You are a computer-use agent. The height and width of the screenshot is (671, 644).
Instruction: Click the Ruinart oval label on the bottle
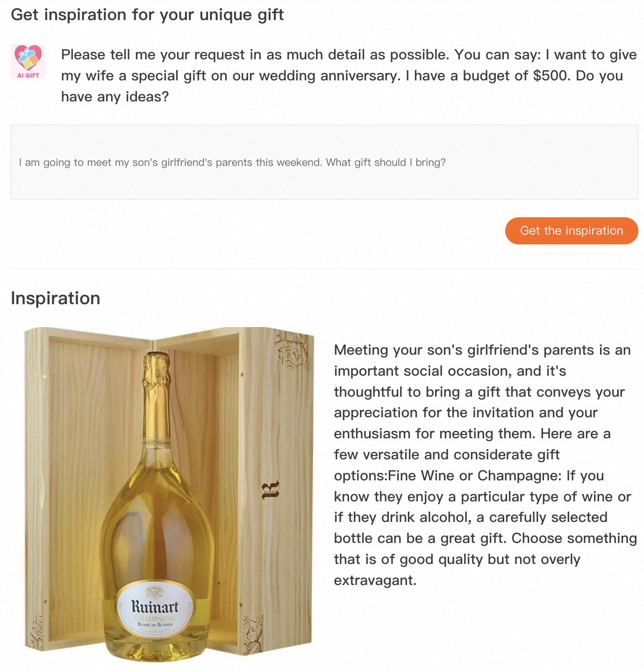(155, 609)
